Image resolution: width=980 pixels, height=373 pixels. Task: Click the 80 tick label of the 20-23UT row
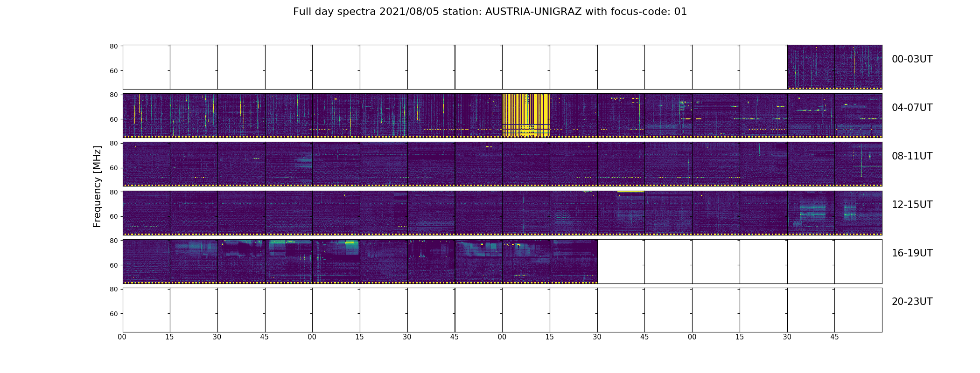click(x=113, y=289)
